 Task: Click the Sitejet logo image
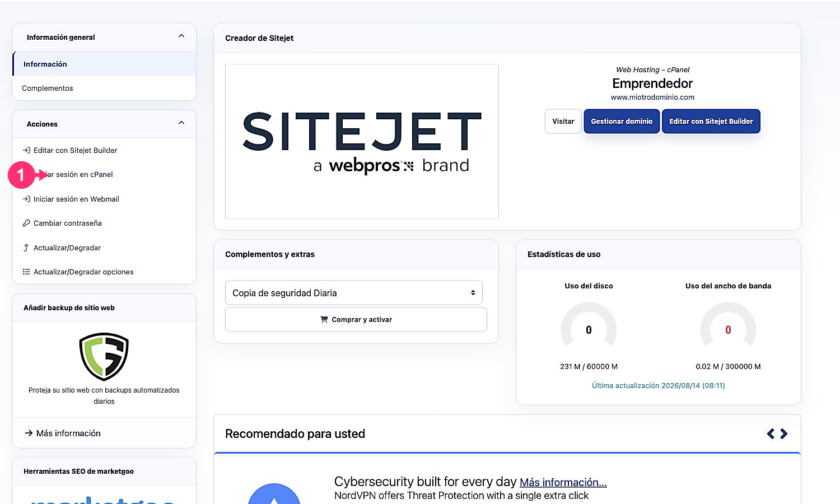tap(362, 141)
